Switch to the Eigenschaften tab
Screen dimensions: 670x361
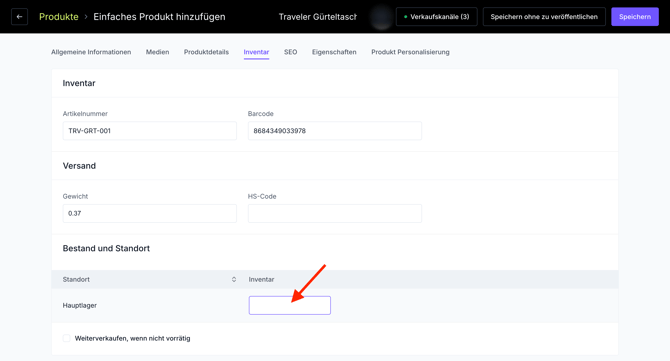(x=334, y=52)
